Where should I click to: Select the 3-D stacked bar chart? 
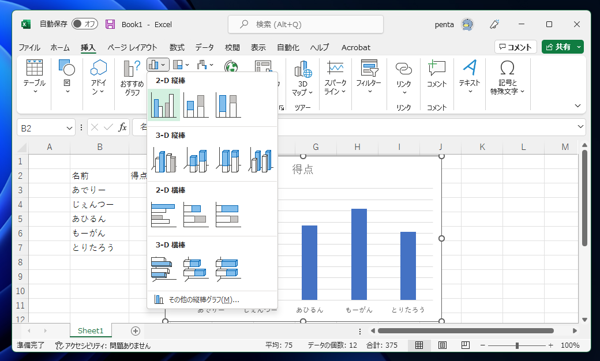pos(196,269)
